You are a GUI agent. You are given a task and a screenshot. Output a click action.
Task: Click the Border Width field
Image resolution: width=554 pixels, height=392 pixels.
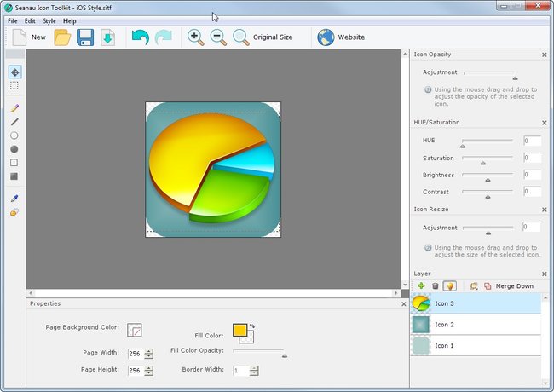(x=241, y=371)
